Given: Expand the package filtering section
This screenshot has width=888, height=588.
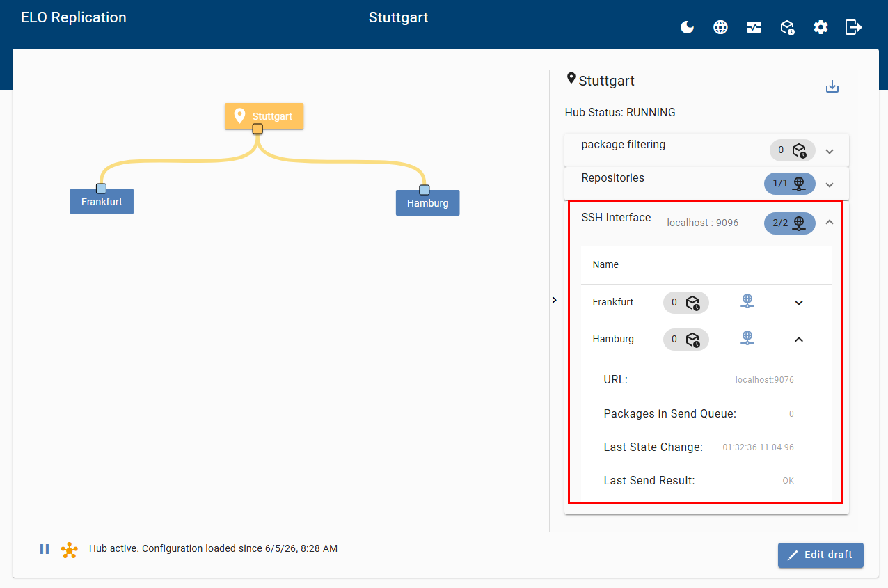Looking at the screenshot, I should click(x=829, y=151).
